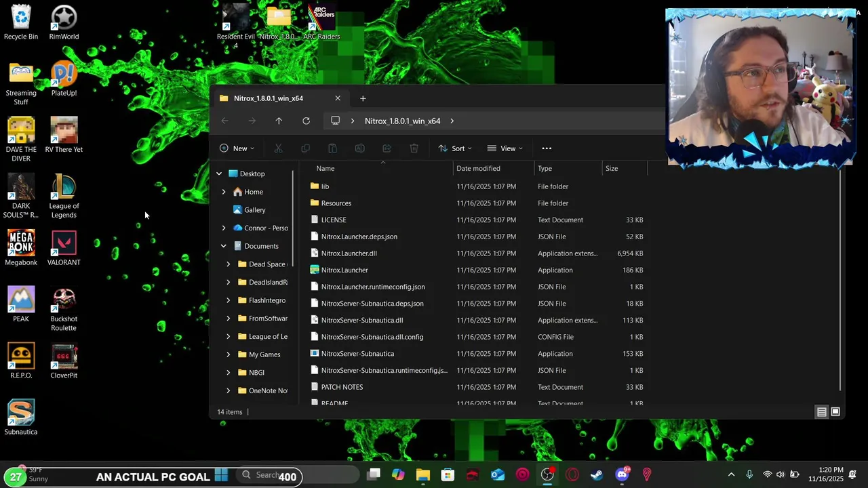This screenshot has height=488, width=868.
Task: Open the New item dropdown
Action: pyautogui.click(x=237, y=148)
